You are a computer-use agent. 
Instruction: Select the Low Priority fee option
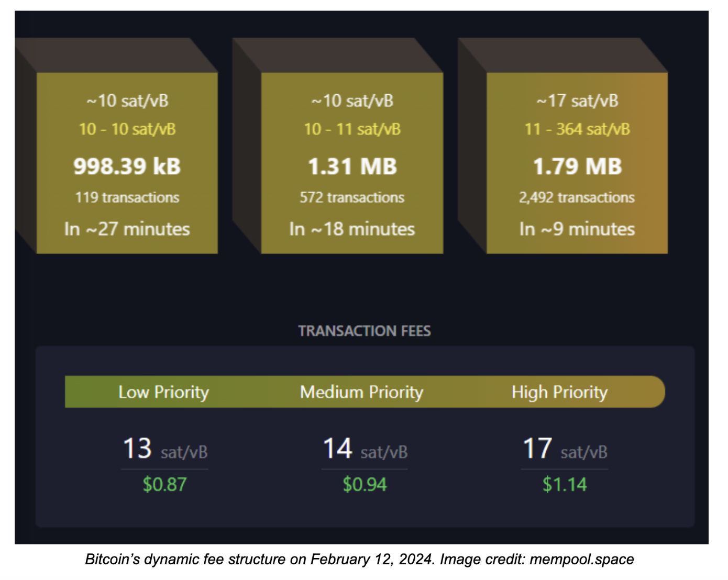click(164, 392)
